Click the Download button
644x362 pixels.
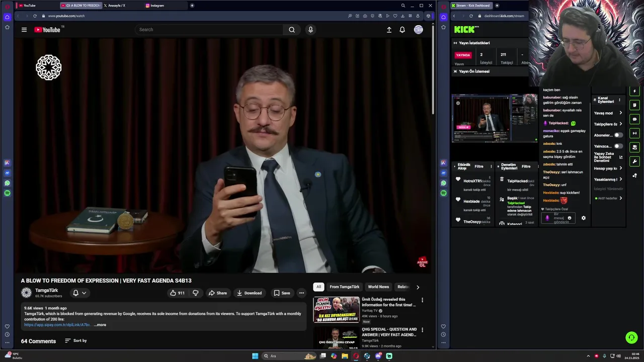click(x=249, y=293)
